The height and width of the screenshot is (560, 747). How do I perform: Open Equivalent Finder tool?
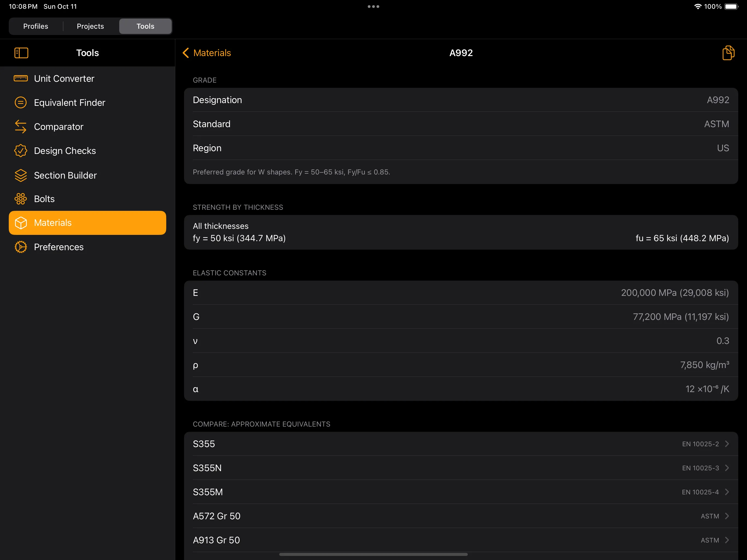click(87, 102)
